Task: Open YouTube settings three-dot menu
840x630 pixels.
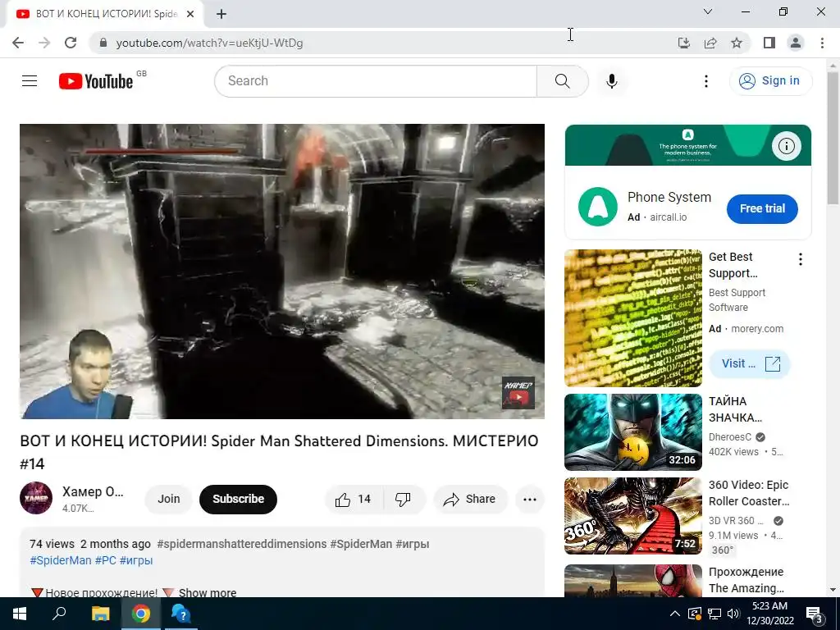Action: pos(705,81)
